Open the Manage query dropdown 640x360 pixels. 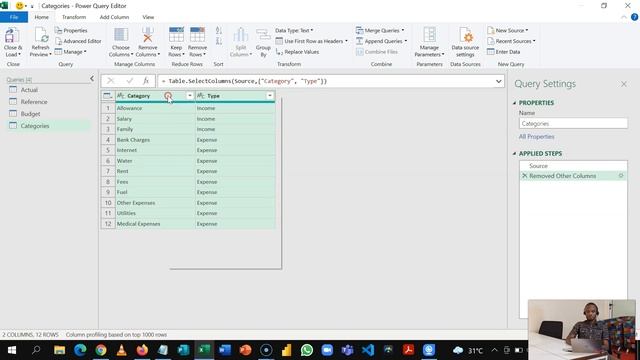71,52
